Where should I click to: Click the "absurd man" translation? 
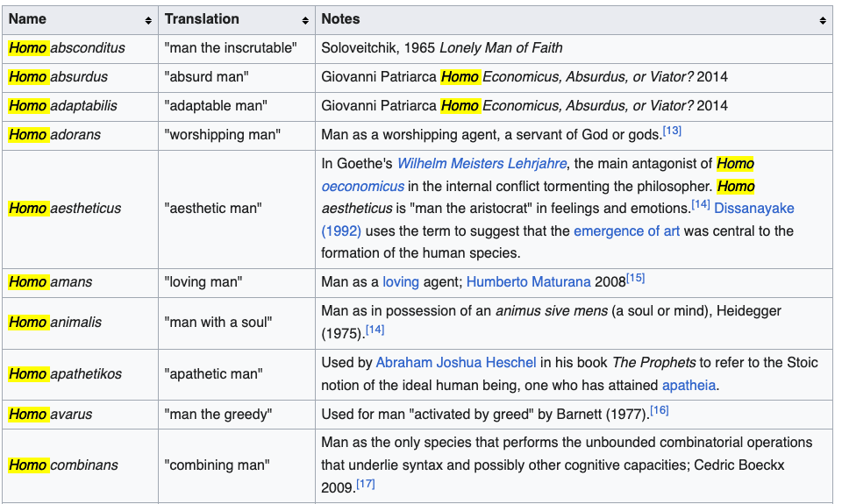click(x=206, y=77)
